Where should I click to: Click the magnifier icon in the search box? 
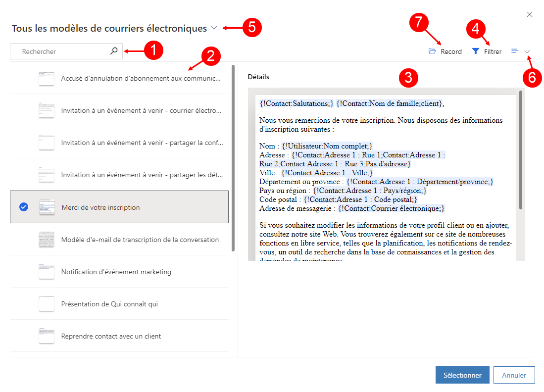tap(113, 51)
